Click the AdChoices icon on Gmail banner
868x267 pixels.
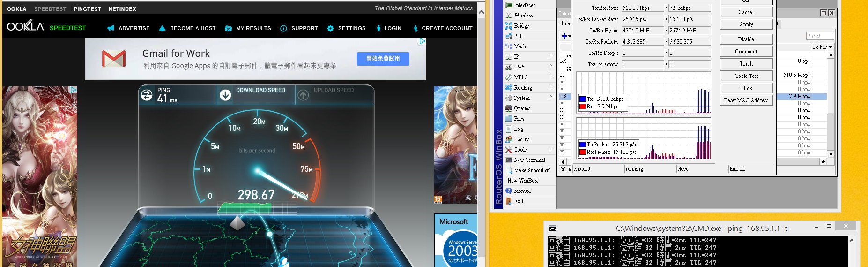(422, 41)
